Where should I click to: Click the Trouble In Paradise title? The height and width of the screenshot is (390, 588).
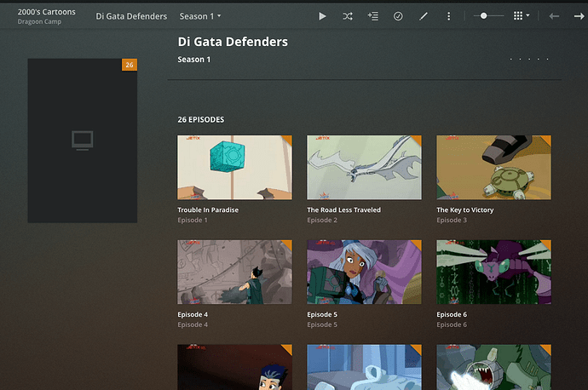[208, 209]
